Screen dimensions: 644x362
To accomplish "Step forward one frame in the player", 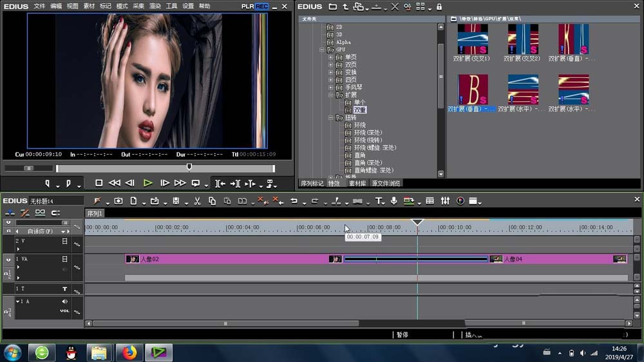I will click(x=165, y=184).
